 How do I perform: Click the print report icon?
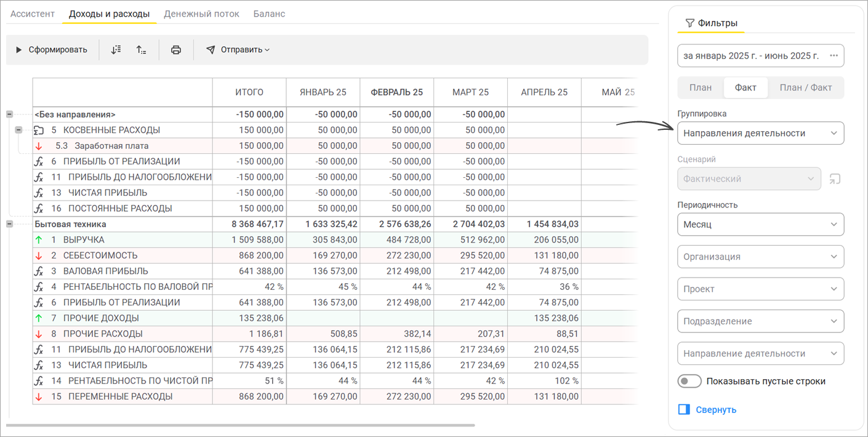point(176,50)
